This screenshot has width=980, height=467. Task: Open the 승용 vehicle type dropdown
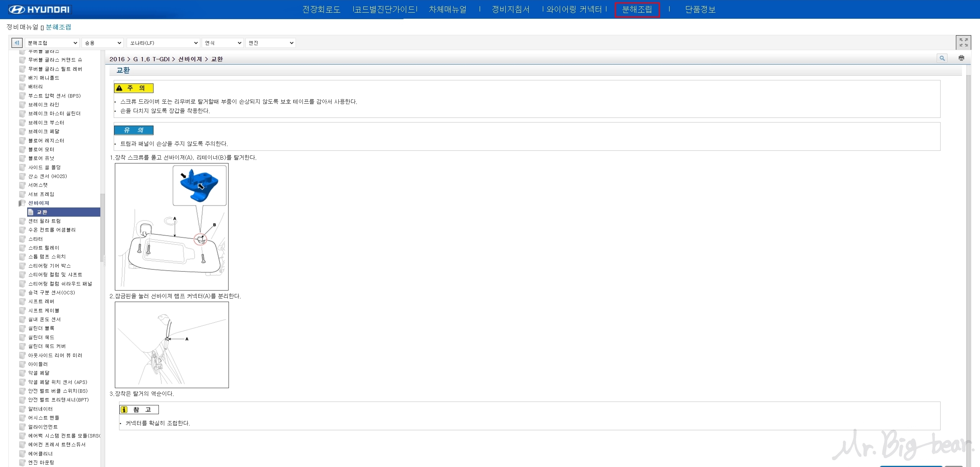[103, 43]
